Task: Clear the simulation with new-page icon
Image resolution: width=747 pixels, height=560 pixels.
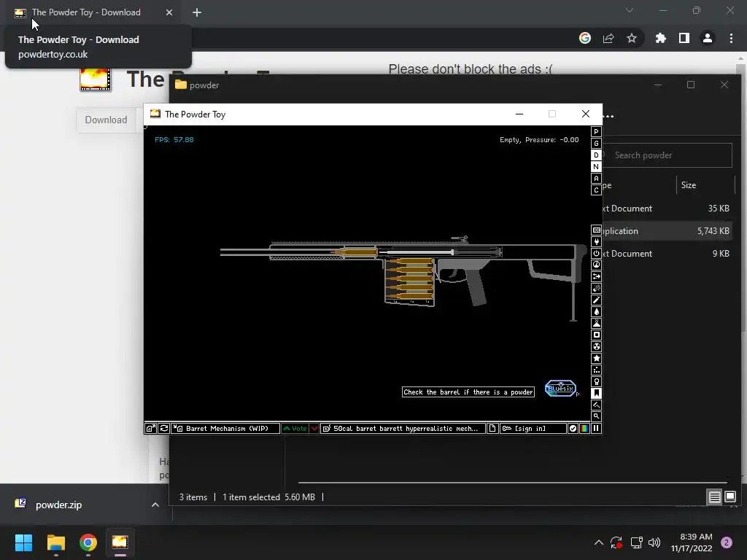Action: point(492,428)
